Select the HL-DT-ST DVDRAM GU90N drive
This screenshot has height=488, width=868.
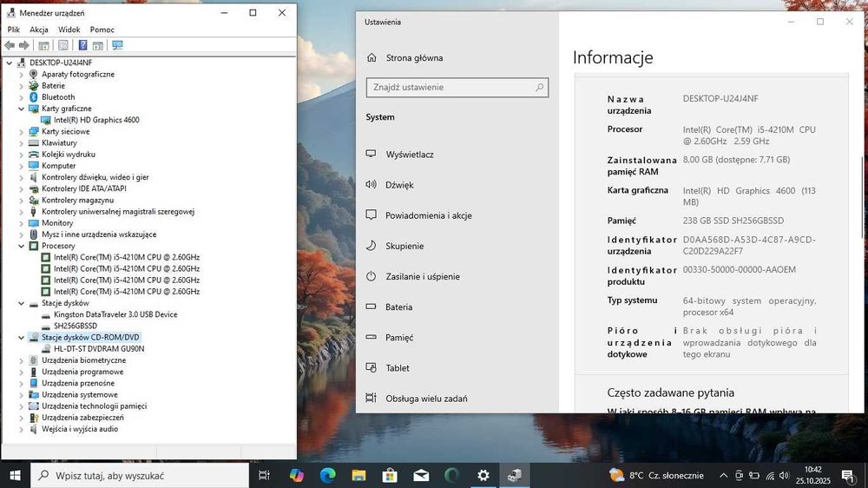99,348
